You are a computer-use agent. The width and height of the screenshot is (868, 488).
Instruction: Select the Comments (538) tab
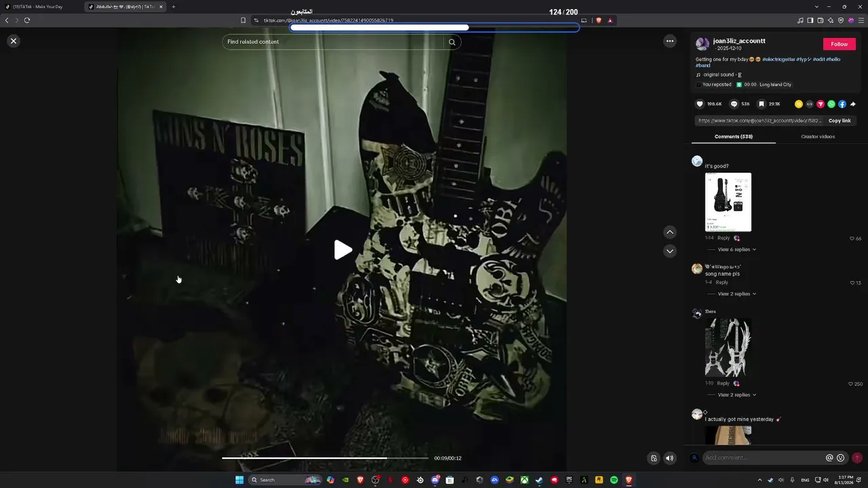[734, 137]
